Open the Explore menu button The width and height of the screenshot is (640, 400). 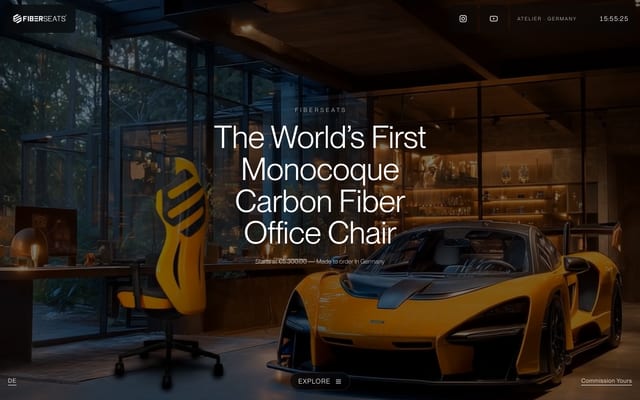coord(320,381)
